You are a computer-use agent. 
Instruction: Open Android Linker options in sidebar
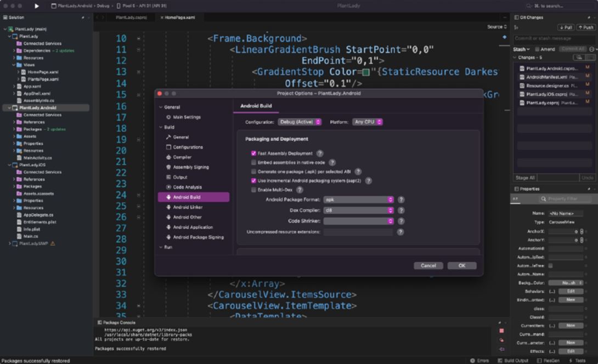point(187,207)
